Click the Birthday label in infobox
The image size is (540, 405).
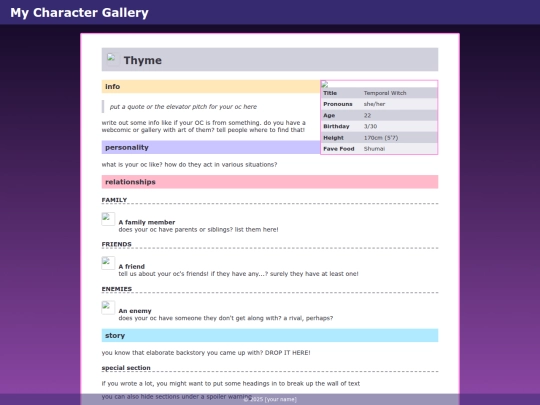pyautogui.click(x=336, y=126)
